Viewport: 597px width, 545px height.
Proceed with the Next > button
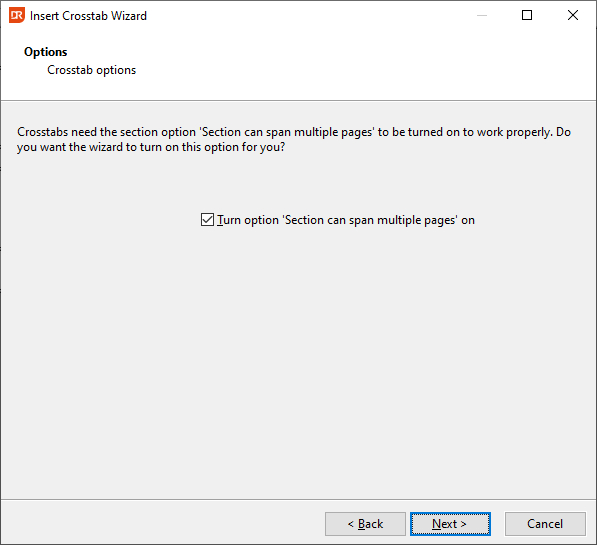coord(450,524)
